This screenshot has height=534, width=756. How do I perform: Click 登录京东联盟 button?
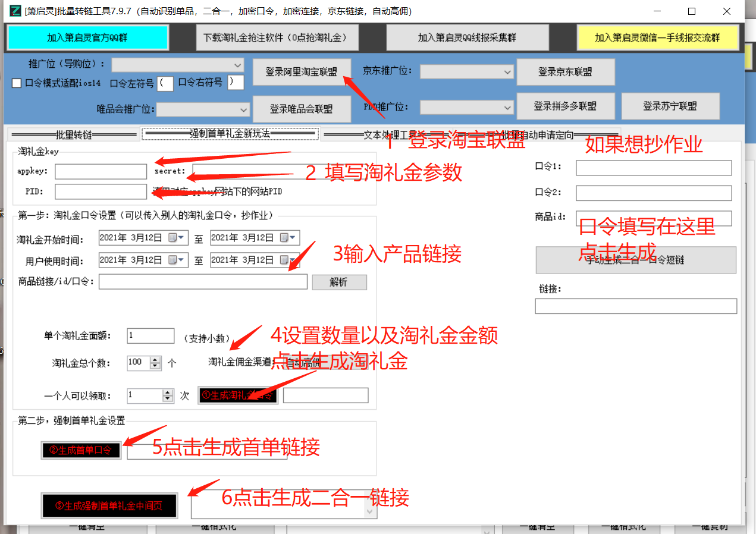(x=565, y=72)
